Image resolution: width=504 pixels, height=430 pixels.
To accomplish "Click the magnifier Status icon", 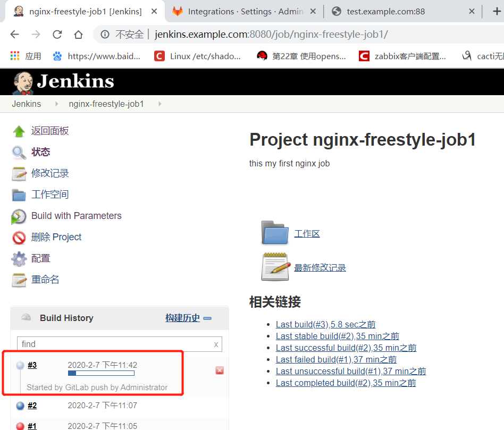I will point(19,153).
